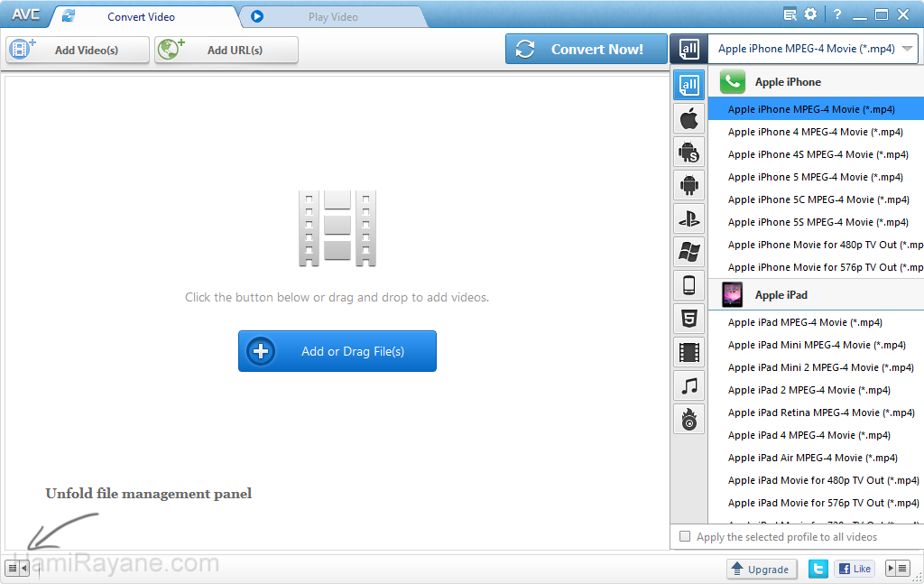The image size is (924, 584).
Task: Enable Apply the selected profile to all videos
Action: click(x=685, y=536)
